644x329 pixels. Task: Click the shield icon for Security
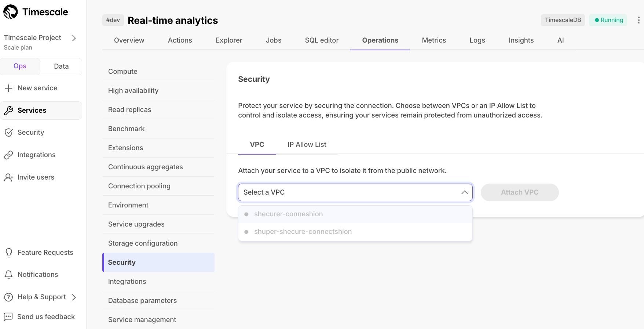[8, 133]
